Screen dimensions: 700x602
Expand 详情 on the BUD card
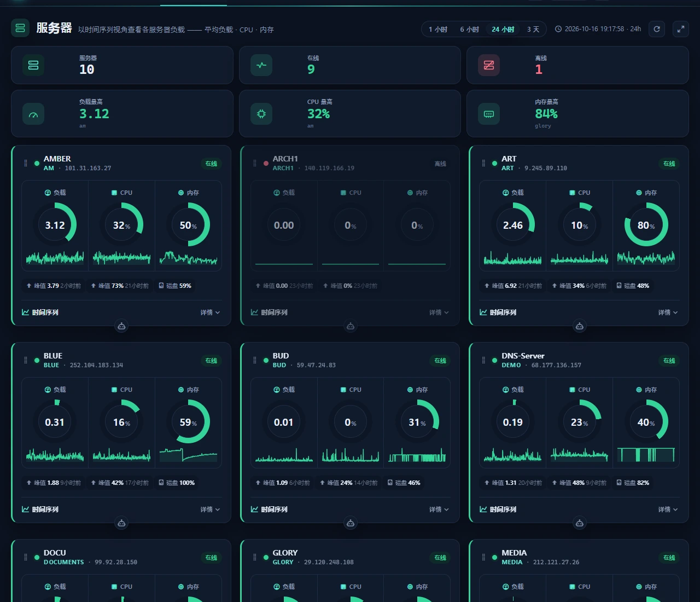439,510
